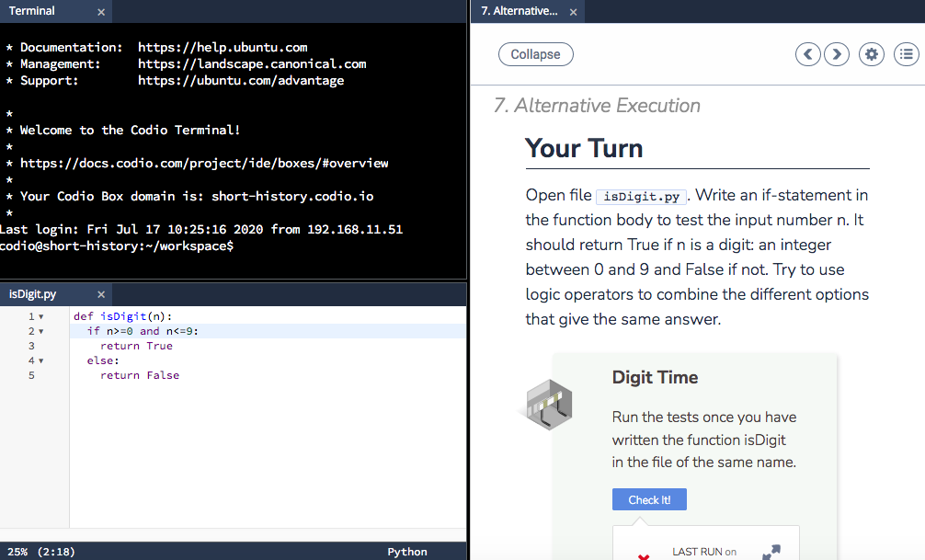Expand the last run result arrows icon

(x=771, y=552)
